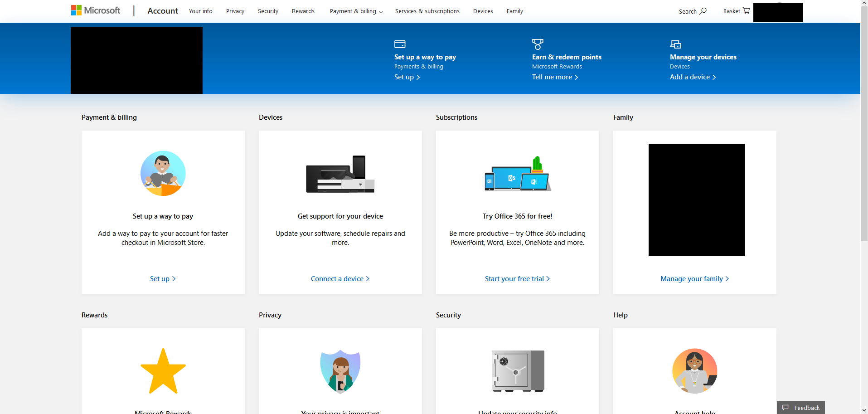Screen dimensions: 868x414
Task: Open the Family nav item
Action: [x=515, y=11]
